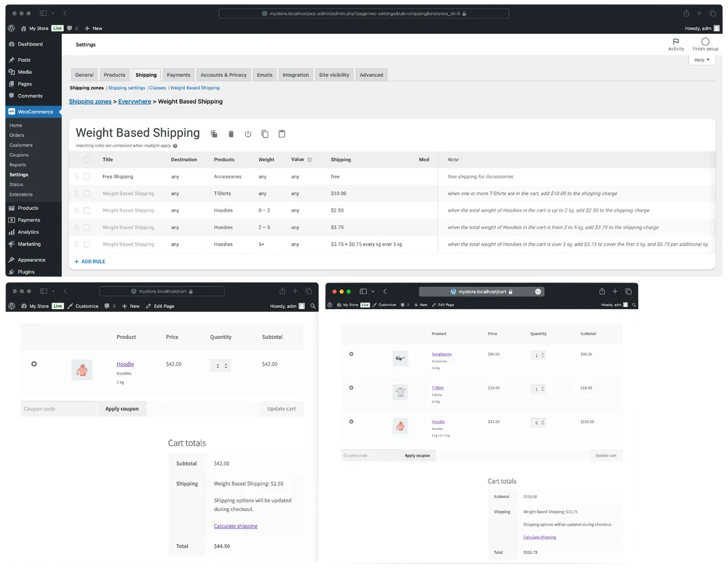Screen dimensions: 728x568
Task: Check the Hoodies 2 – 5 rule checkbox
Action: point(87,227)
